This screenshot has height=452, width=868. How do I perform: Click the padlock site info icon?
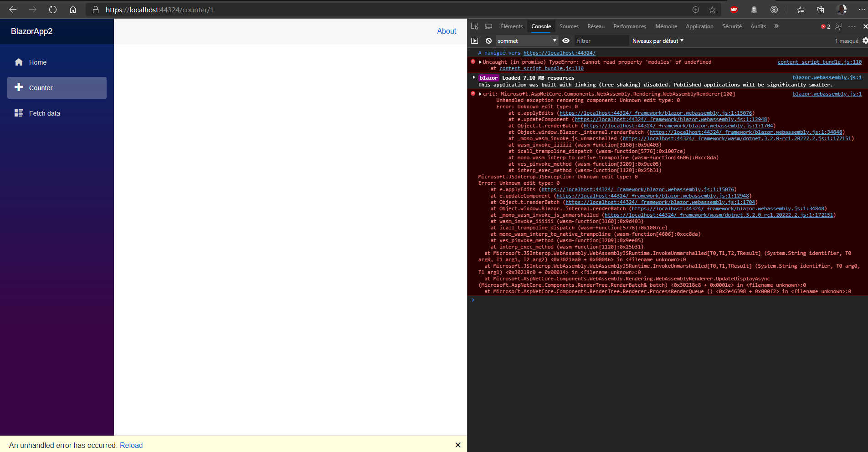pos(96,10)
